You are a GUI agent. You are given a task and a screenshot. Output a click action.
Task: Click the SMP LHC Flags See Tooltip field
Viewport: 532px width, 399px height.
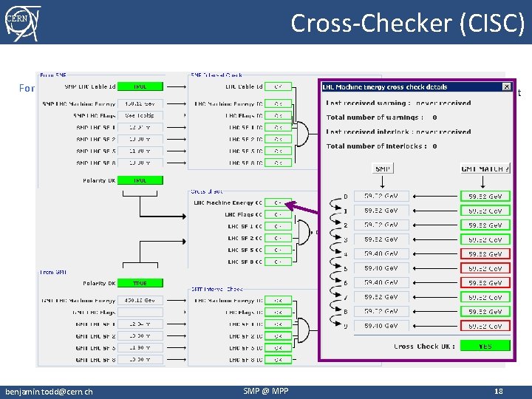tap(140, 116)
